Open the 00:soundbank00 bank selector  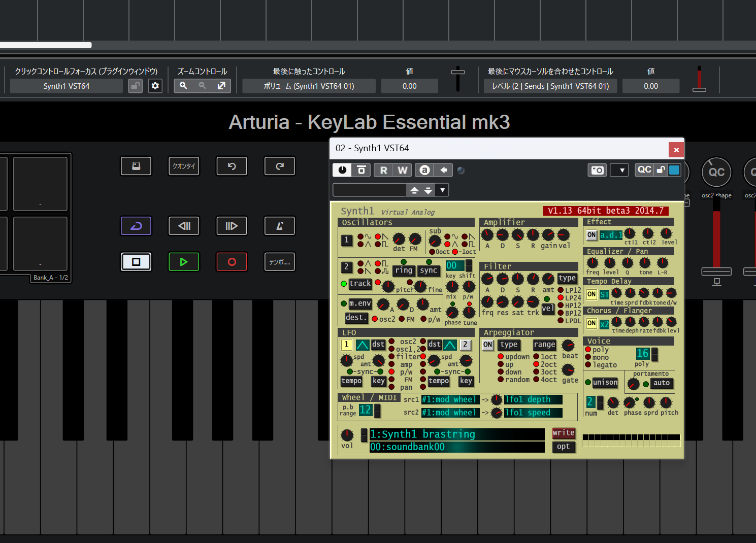(x=457, y=447)
